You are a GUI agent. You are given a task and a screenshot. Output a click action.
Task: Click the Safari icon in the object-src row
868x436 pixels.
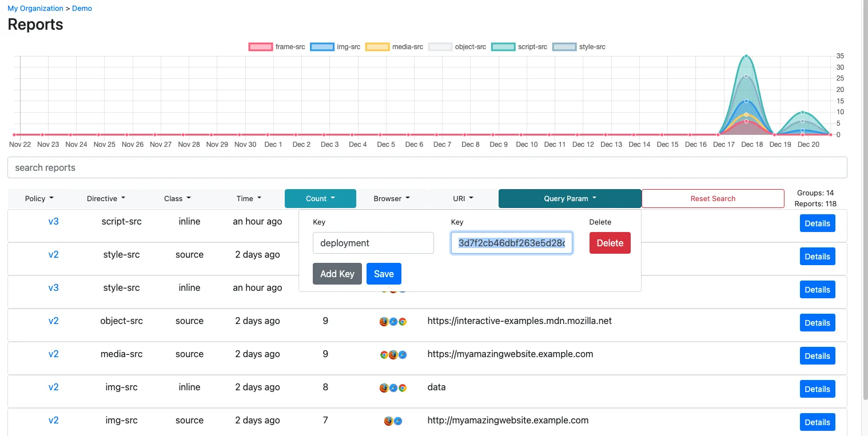coord(393,322)
